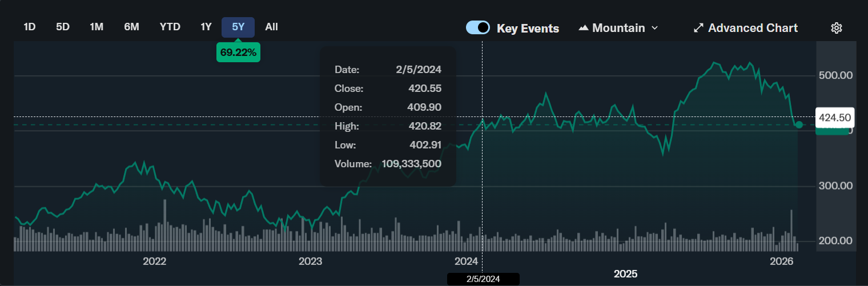Select the 5D time range tab
This screenshot has height=286, width=868.
(63, 27)
